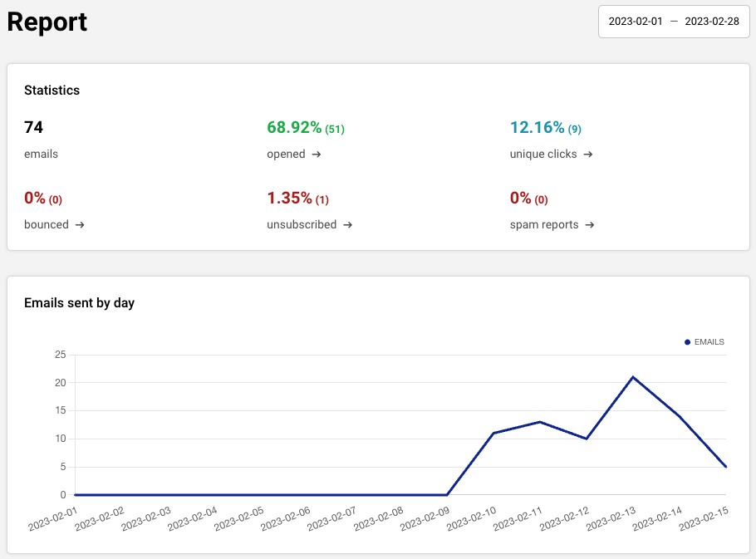The height and width of the screenshot is (559, 756).
Task: View the unique clicks details link
Action: point(543,154)
